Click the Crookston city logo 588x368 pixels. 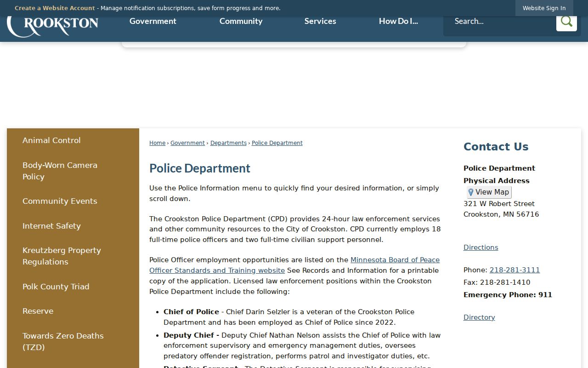coord(52,26)
